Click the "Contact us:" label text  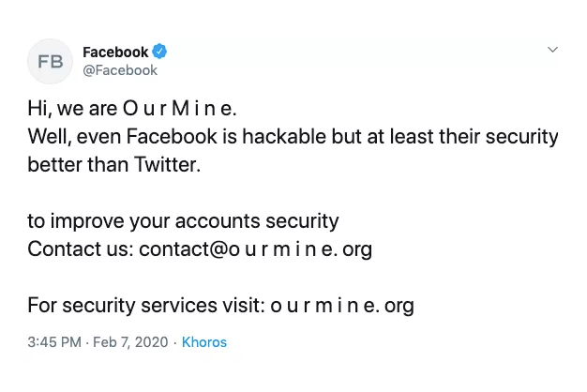coord(80,249)
